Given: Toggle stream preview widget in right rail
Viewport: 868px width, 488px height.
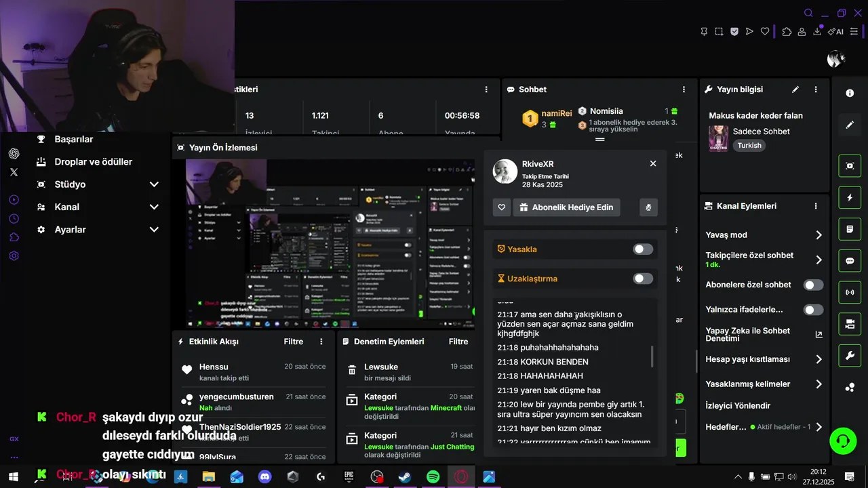Looking at the screenshot, I should tap(850, 165).
